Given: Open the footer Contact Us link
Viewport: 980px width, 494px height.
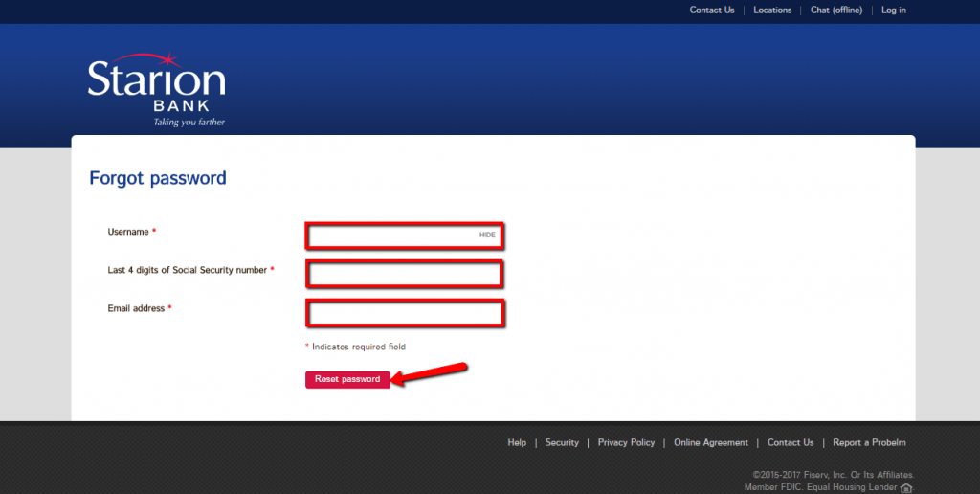Looking at the screenshot, I should [x=791, y=442].
